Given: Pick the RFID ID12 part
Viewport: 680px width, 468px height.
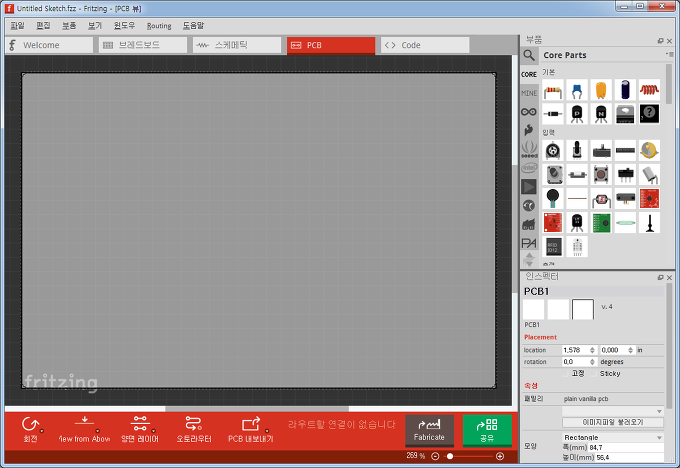Looking at the screenshot, I should click(x=553, y=247).
